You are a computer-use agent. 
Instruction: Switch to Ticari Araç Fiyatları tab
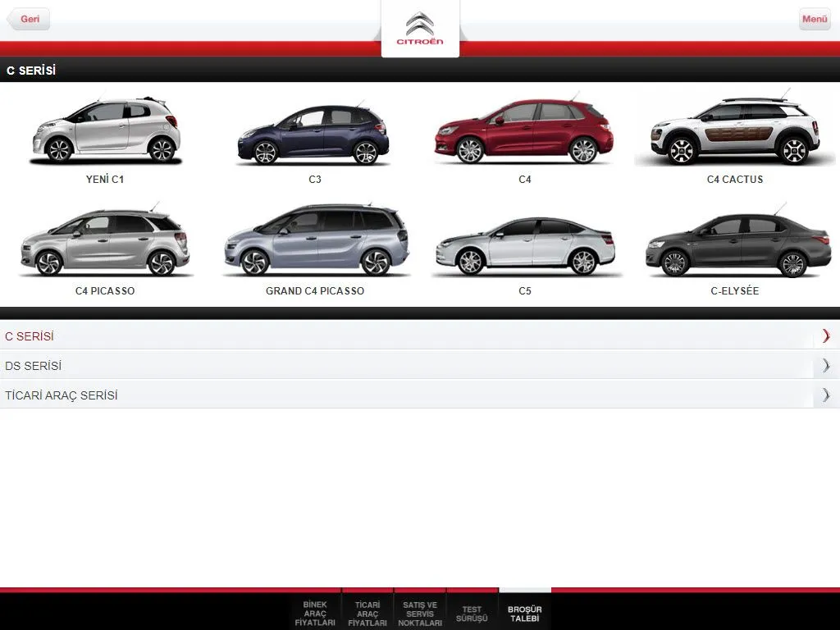[367, 613]
